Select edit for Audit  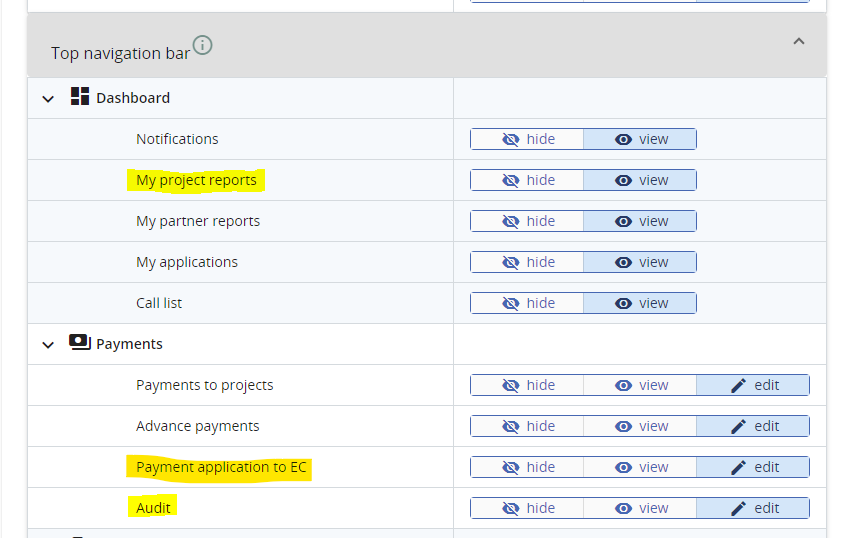click(x=753, y=508)
